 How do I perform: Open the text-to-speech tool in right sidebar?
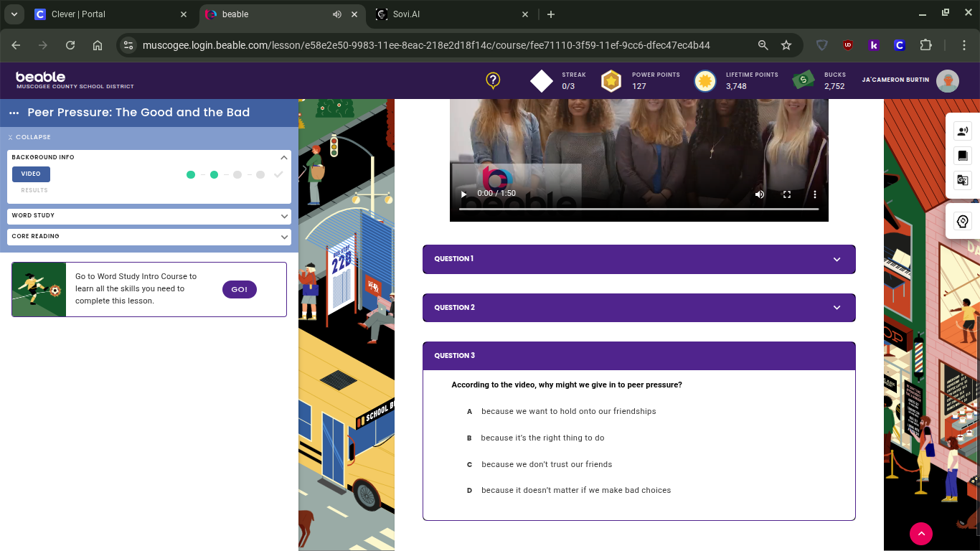point(963,131)
